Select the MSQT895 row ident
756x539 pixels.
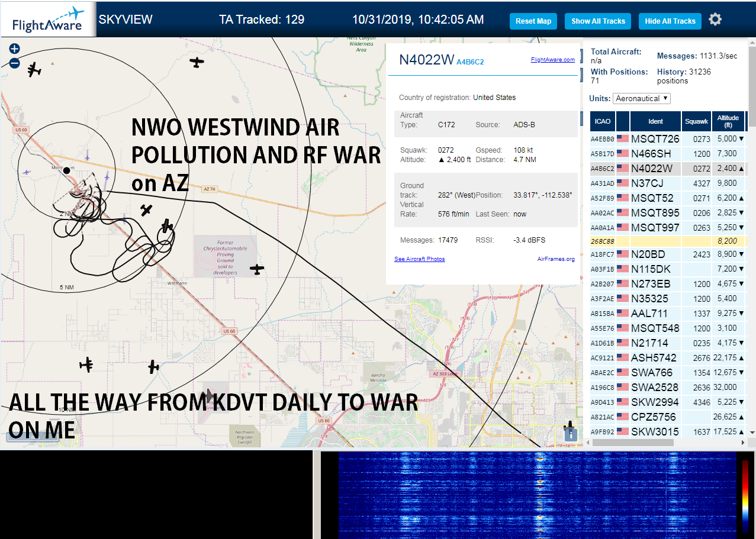tap(655, 213)
